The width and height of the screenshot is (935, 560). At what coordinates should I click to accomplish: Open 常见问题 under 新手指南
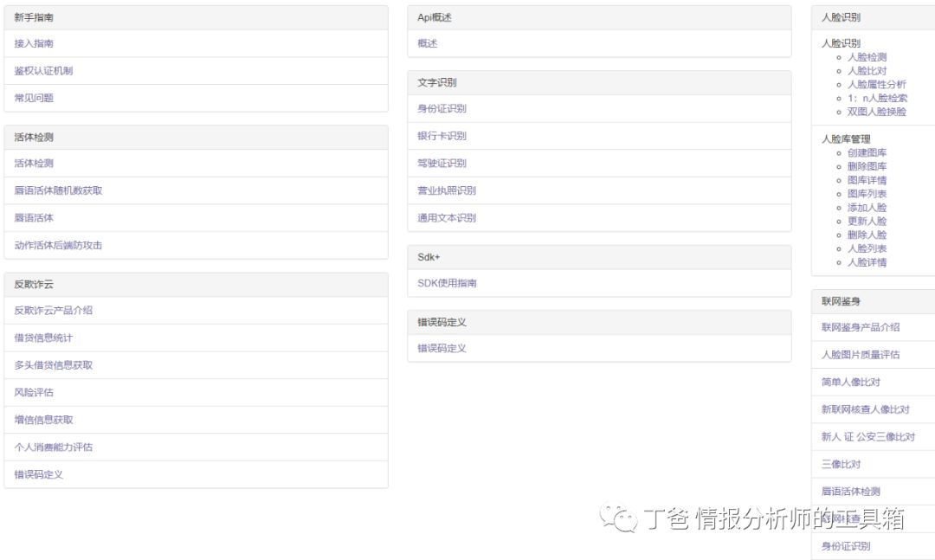(x=34, y=98)
